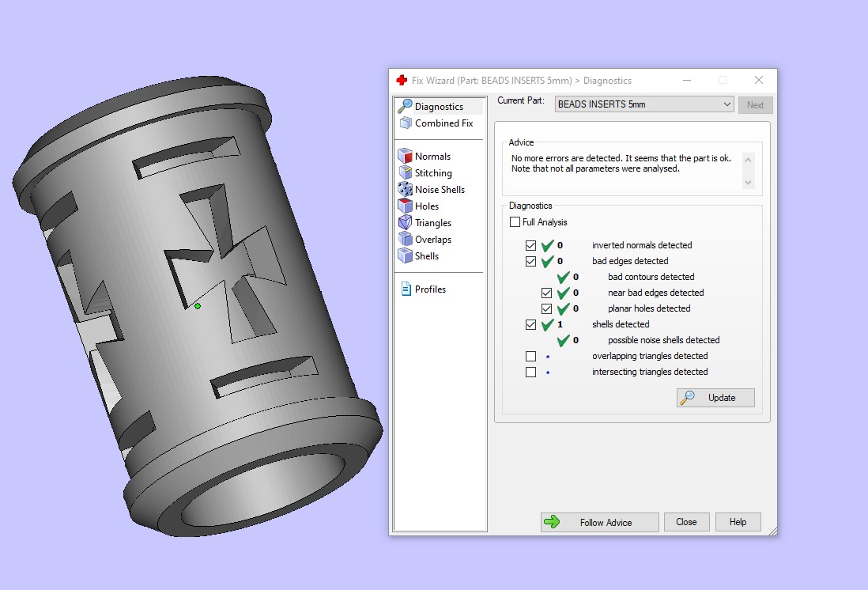The width and height of the screenshot is (868, 590).
Task: Click the Overlaps cube icon
Action: point(406,240)
